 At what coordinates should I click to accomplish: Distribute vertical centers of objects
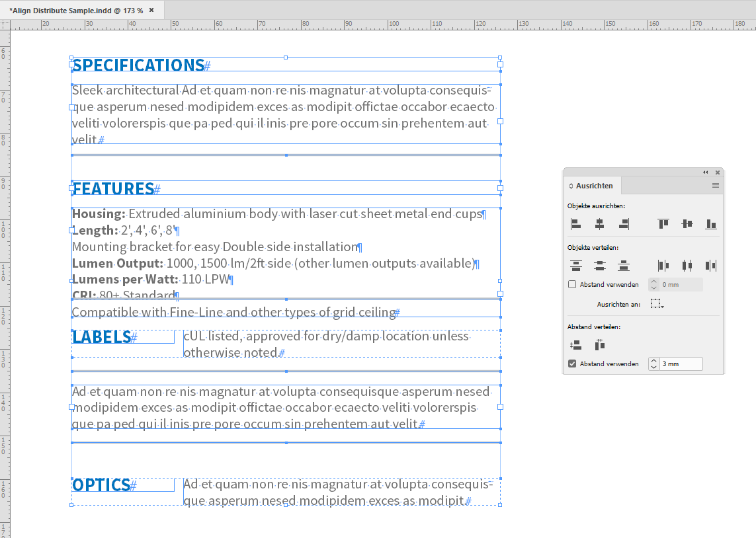599,266
